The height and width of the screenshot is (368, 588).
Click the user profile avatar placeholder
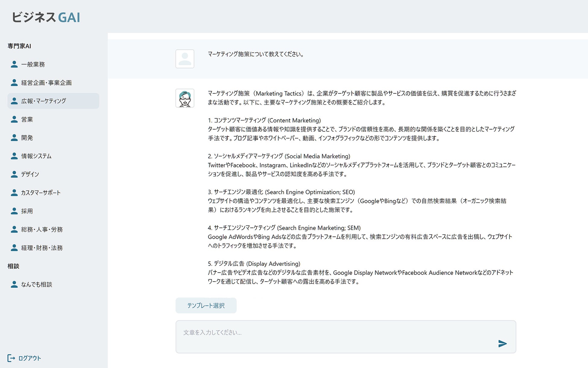[185, 59]
